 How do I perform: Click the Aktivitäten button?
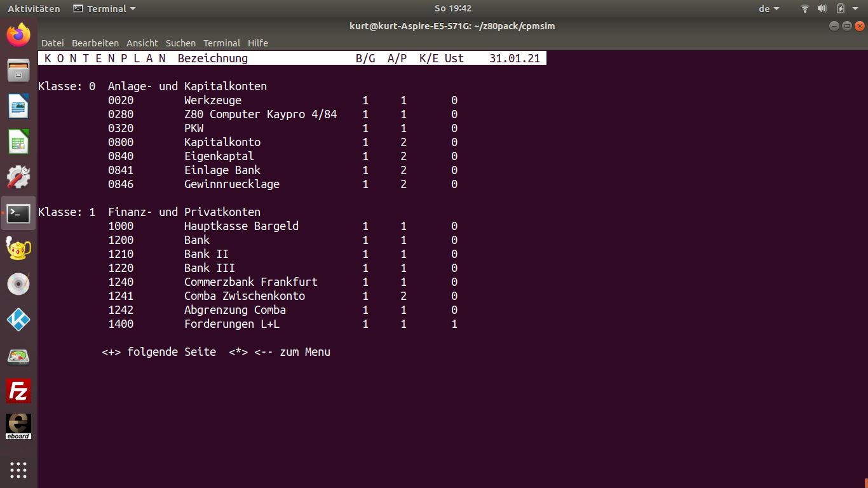click(x=34, y=8)
